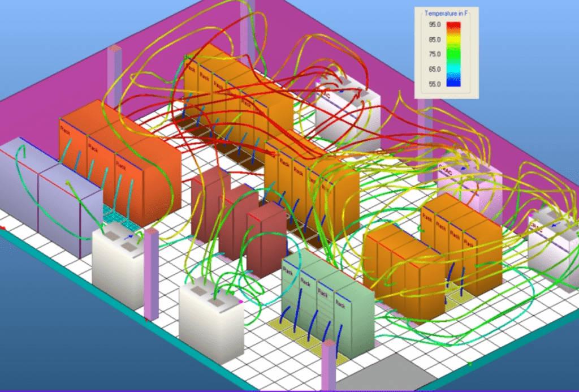Select the pink column at the top left
579x392 pixels.
pos(115,74)
